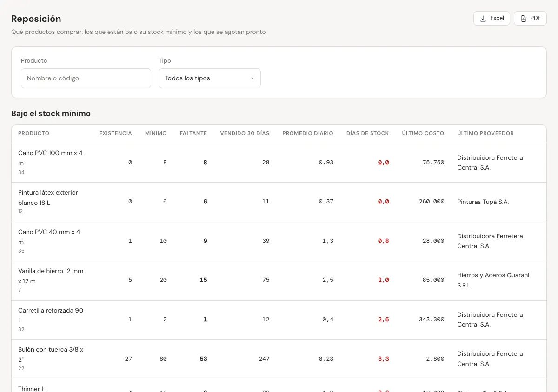Viewport: 558px width, 392px height.
Task: Click the PRODUCTO column header
Action: [33, 133]
